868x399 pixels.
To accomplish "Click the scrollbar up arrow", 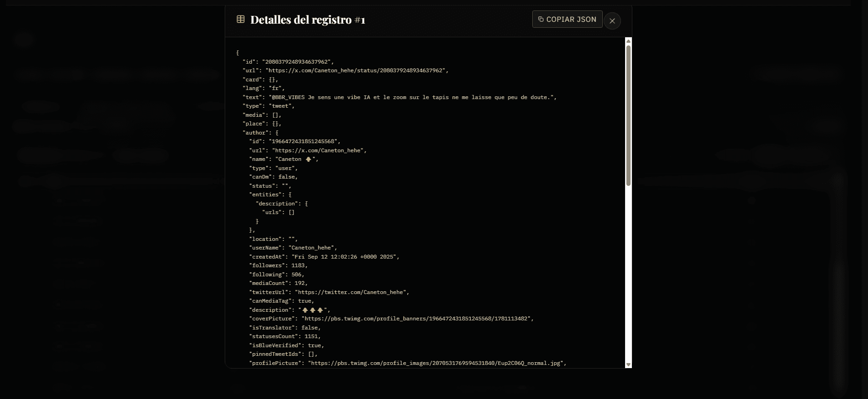I will (628, 41).
